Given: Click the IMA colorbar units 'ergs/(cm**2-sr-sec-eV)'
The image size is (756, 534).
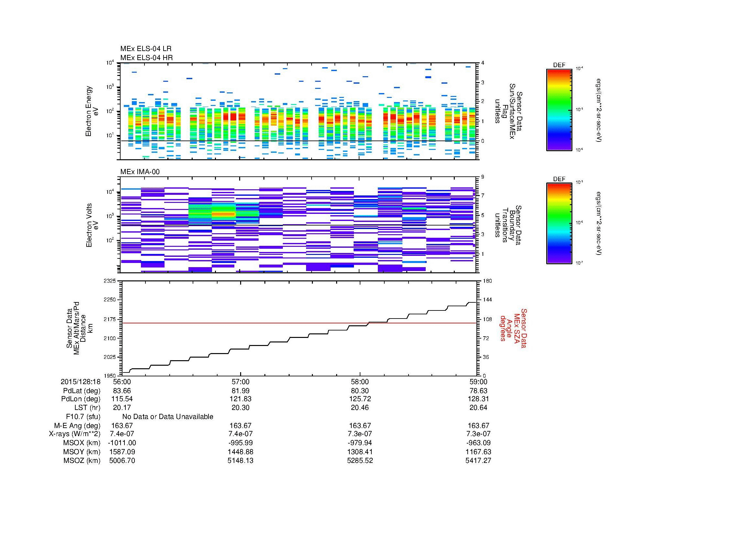Looking at the screenshot, I should tap(599, 224).
